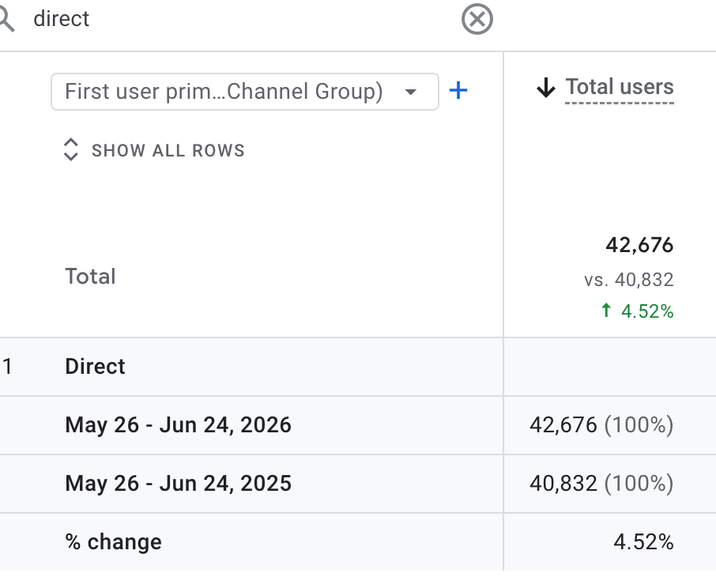Click the green 4.52% increase indicator
Viewport: 716px width, 588px height.
[638, 311]
